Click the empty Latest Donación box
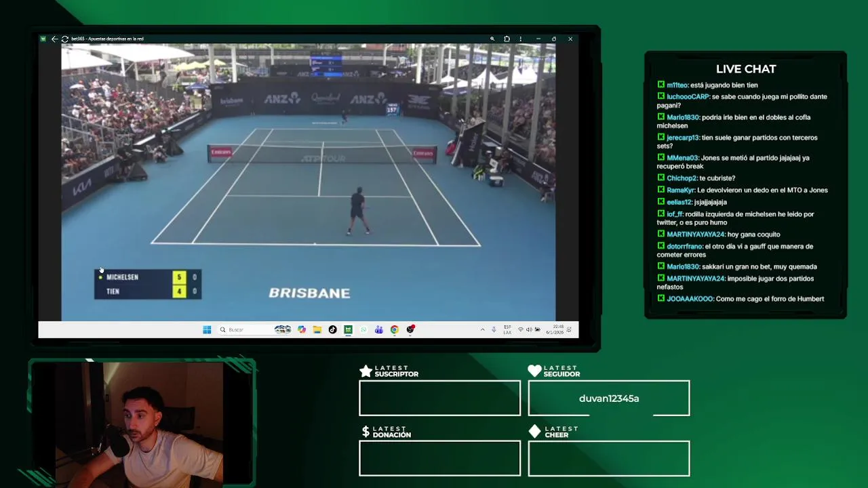Screen dimensions: 868x488 (x=440, y=458)
